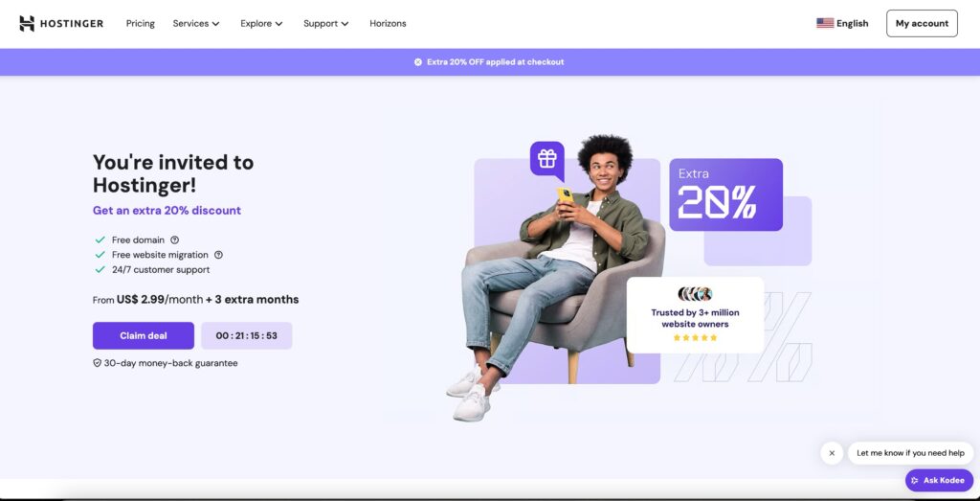Image resolution: width=980 pixels, height=501 pixels.
Task: Click the countdown timer box
Action: 246,336
